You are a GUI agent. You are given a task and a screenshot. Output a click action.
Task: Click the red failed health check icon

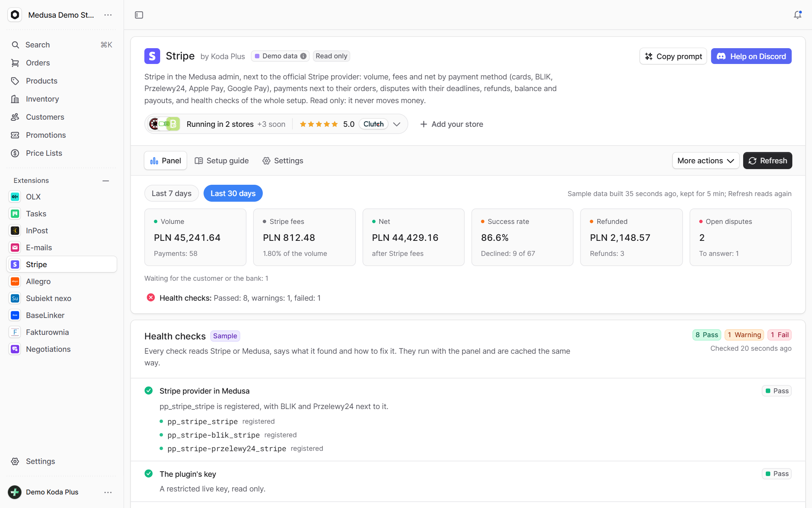click(x=151, y=298)
